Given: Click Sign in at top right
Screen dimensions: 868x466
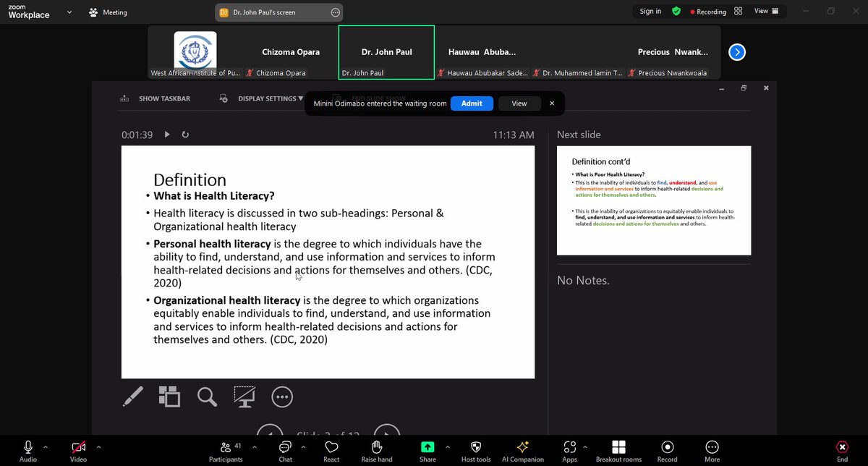Looking at the screenshot, I should (650, 12).
